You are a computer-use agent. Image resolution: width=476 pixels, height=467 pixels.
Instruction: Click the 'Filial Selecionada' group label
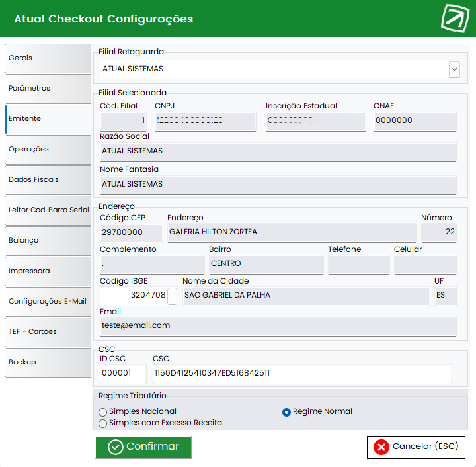click(x=132, y=93)
